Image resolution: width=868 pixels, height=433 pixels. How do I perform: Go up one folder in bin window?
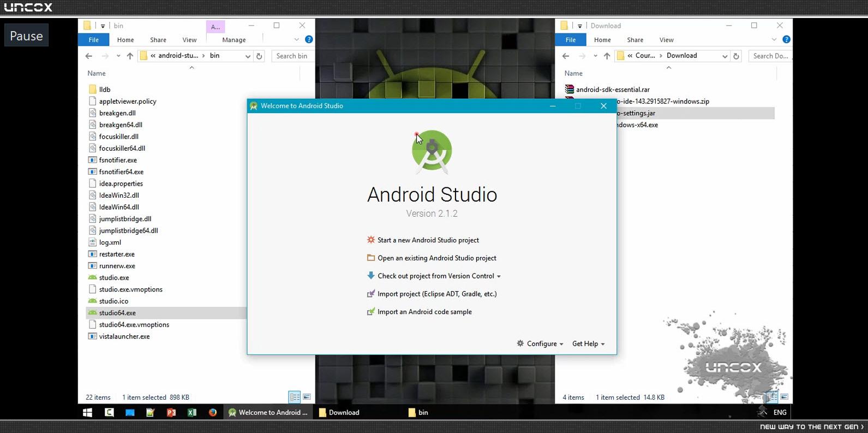coord(130,56)
